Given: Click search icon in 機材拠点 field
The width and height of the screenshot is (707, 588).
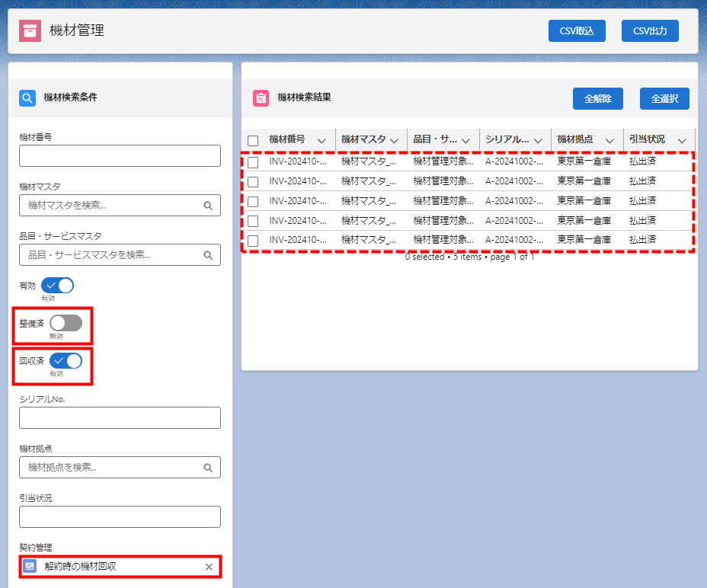Looking at the screenshot, I should click(208, 468).
